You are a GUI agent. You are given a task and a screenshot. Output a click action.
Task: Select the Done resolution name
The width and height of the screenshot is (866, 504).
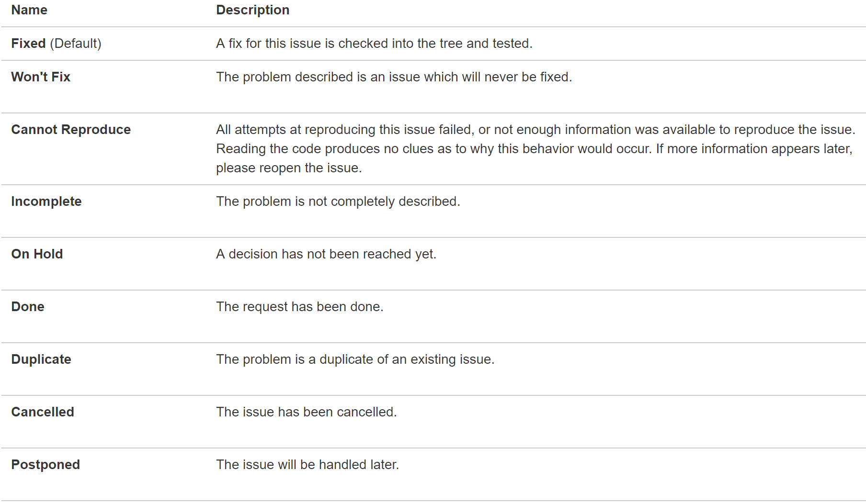pyautogui.click(x=28, y=307)
